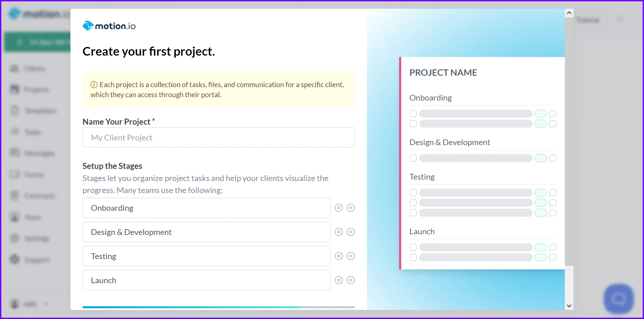Open the chat support bubble bottom right

coord(618,298)
